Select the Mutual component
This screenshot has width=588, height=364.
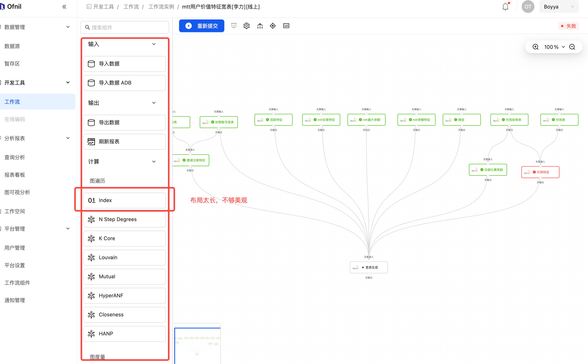(124, 276)
